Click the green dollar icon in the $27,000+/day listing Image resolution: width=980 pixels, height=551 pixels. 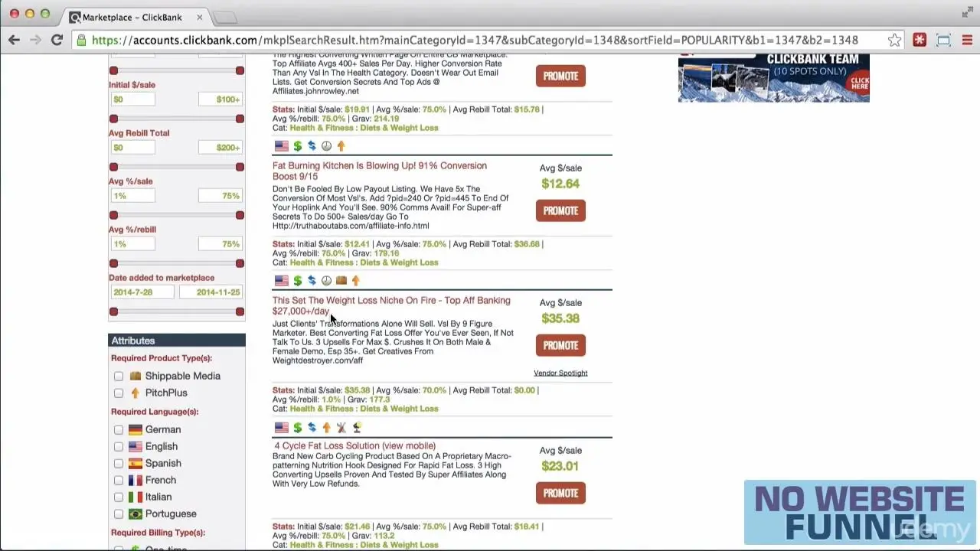pos(297,428)
